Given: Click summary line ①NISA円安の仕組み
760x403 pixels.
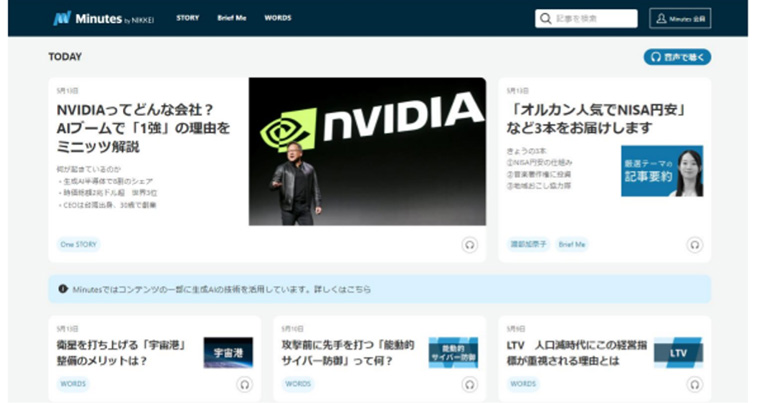Looking at the screenshot, I should pos(539,162).
